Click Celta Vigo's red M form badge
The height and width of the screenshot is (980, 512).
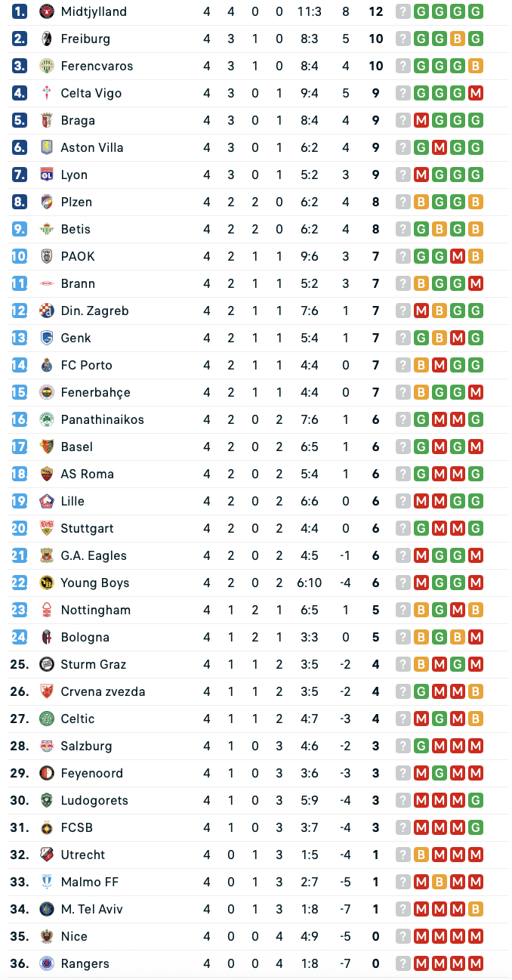(475, 93)
